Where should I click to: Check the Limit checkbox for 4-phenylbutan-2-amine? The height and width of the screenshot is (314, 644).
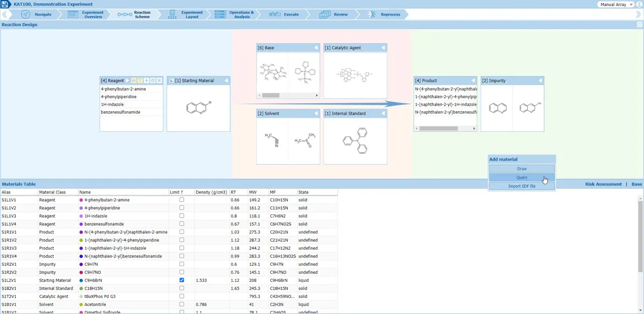pyautogui.click(x=182, y=200)
